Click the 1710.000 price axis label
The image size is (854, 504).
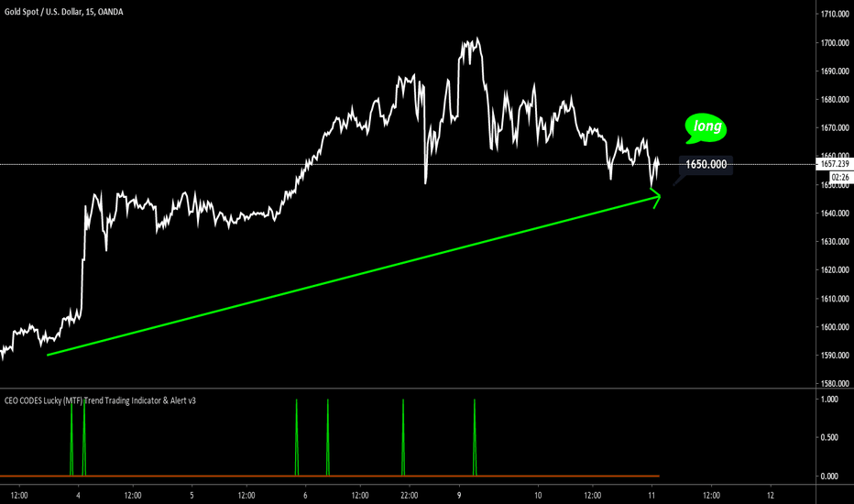click(x=835, y=14)
